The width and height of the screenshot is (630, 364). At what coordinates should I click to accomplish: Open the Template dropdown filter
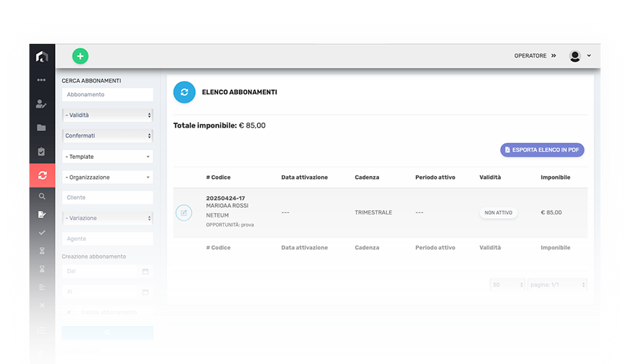[108, 157]
